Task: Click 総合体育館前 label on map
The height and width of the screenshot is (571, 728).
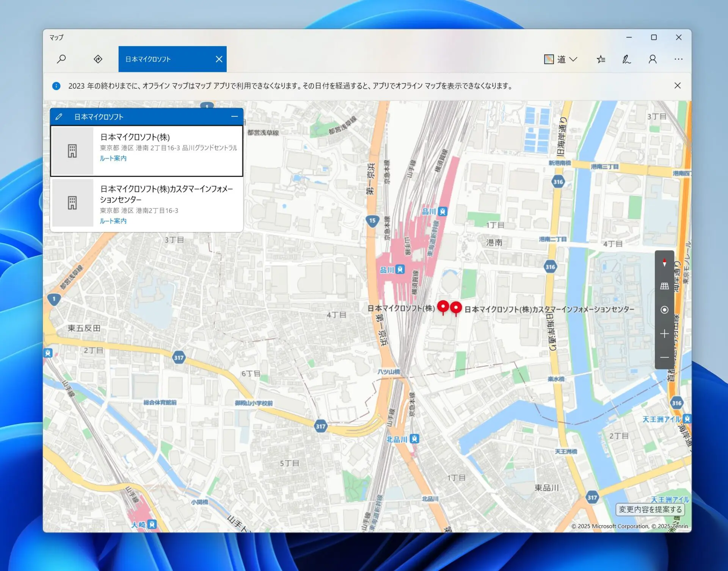Action: [x=160, y=402]
